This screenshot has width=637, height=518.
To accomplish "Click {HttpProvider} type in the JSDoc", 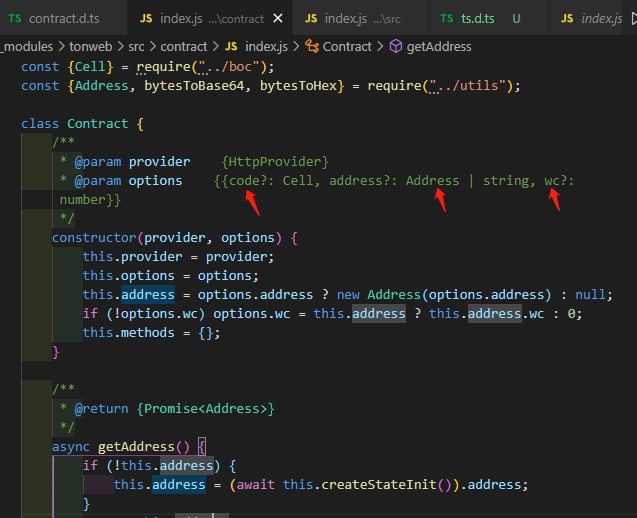I will [275, 162].
